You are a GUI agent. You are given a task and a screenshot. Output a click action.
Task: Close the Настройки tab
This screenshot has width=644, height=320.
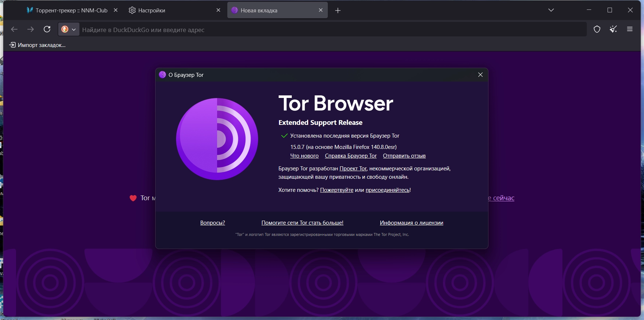pos(218,10)
